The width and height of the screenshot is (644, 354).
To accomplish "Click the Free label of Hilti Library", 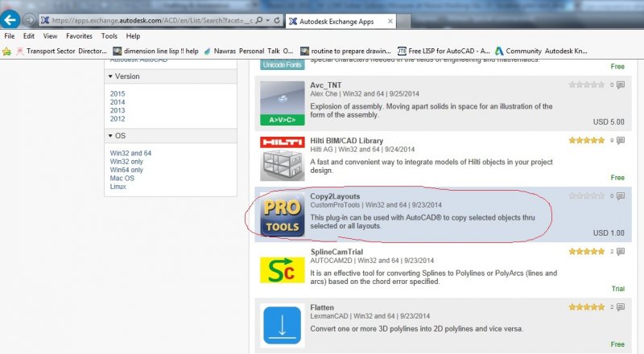I will [617, 178].
